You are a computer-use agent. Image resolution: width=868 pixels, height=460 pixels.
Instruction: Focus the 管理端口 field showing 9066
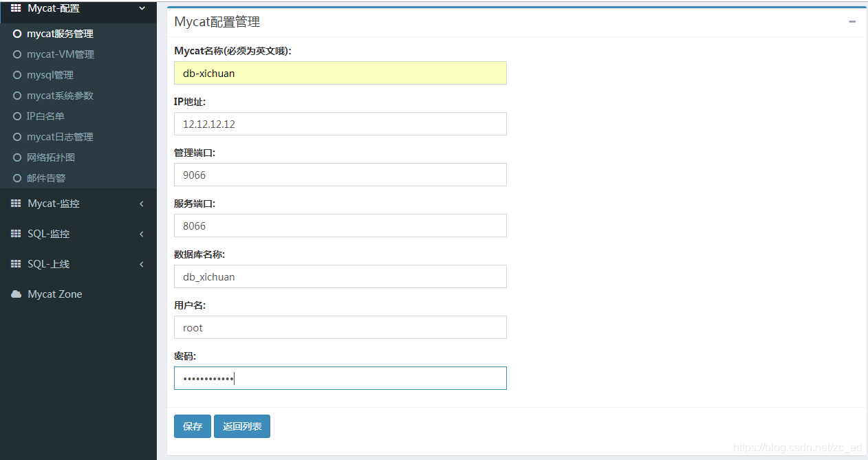340,175
